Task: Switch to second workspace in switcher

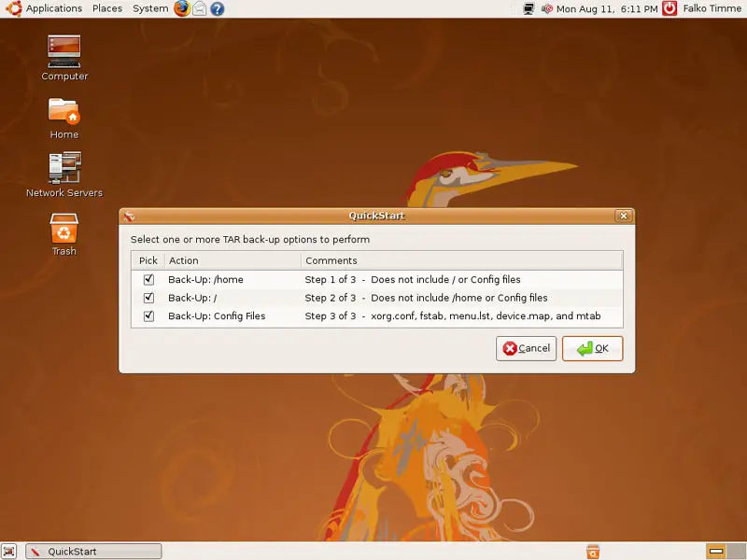Action: [x=736, y=552]
